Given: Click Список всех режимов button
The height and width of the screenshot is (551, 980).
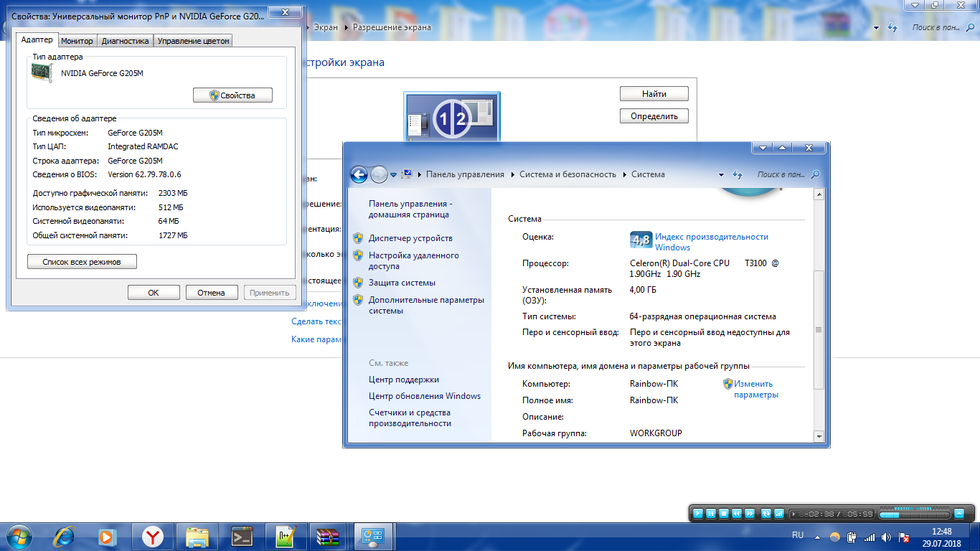Looking at the screenshot, I should (x=82, y=262).
